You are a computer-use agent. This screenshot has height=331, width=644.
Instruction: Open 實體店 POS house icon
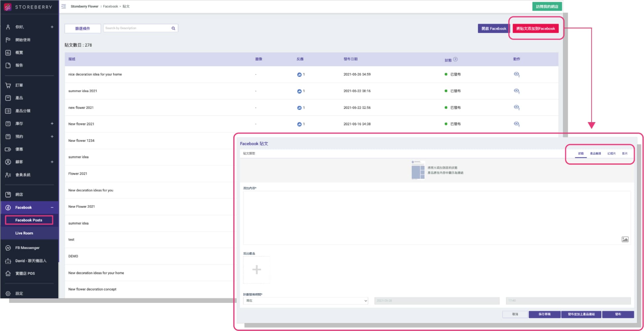point(8,273)
